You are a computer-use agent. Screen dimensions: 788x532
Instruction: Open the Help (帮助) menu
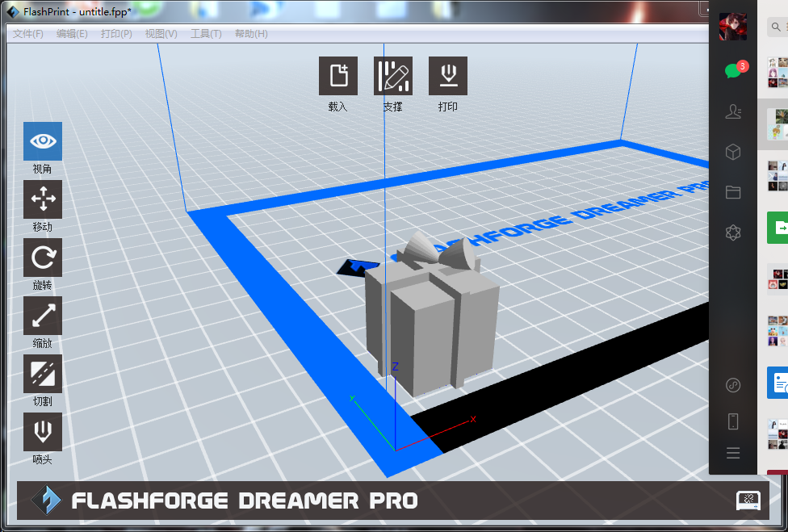pos(250,34)
